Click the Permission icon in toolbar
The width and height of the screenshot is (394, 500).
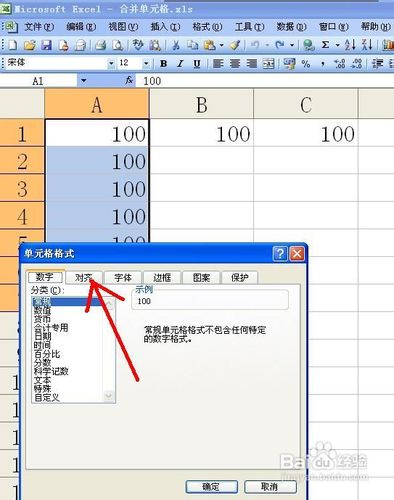63,45
